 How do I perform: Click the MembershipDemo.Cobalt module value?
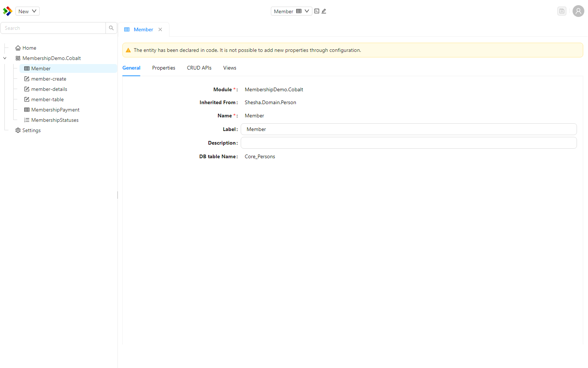pos(274,89)
